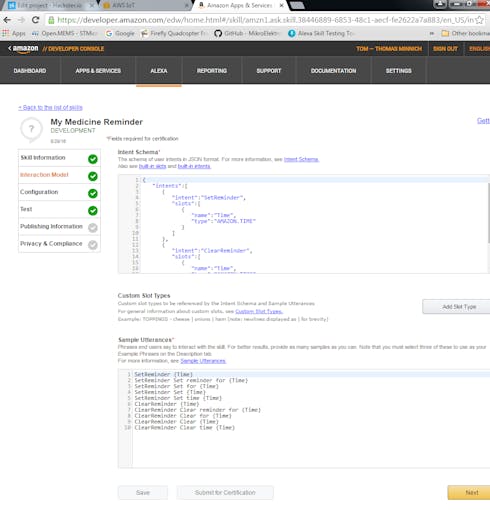Open the Apps bookmarks grid icon
The width and height of the screenshot is (490, 510).
pyautogui.click(x=5, y=33)
